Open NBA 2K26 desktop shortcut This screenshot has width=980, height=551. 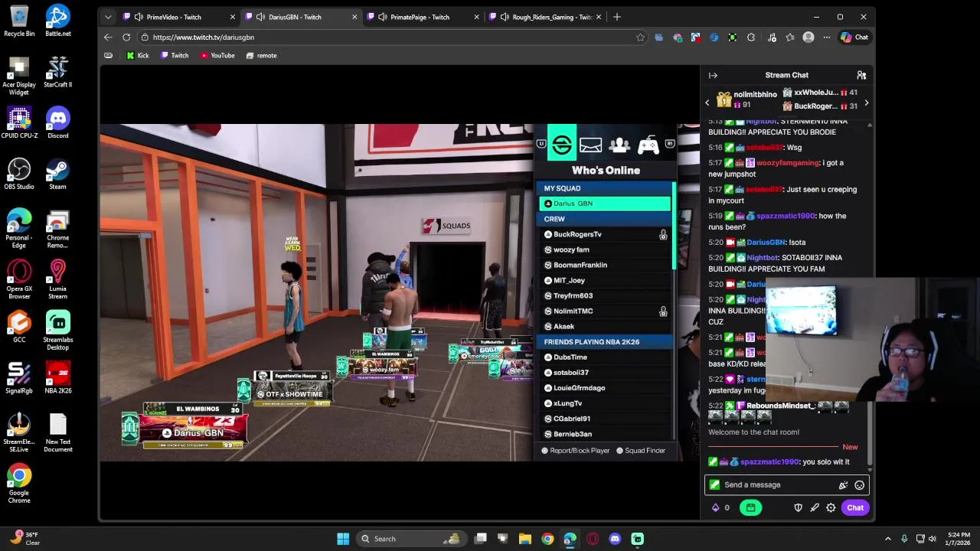(x=57, y=377)
